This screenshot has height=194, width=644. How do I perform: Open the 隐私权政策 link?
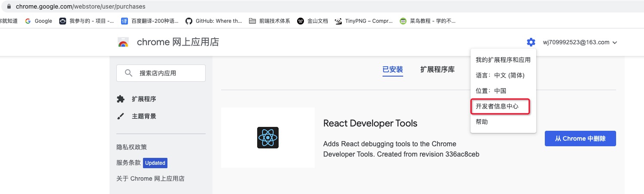pos(131,147)
